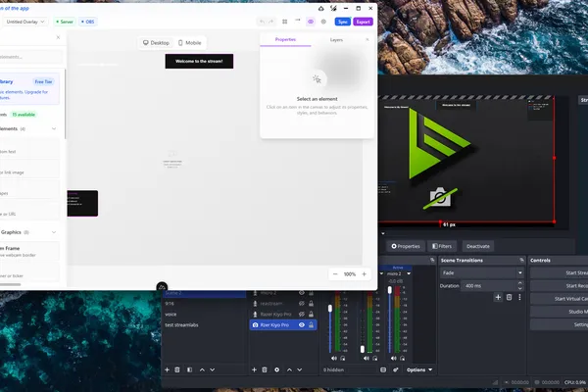Remove the source with the Sources trash icon
This screenshot has width=588, height=392.
(265, 369)
